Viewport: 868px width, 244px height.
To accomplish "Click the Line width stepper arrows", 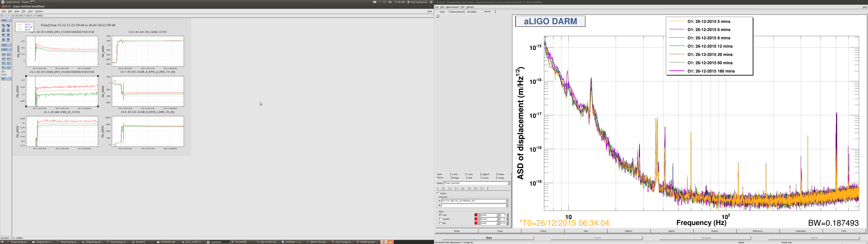I will [507, 215].
